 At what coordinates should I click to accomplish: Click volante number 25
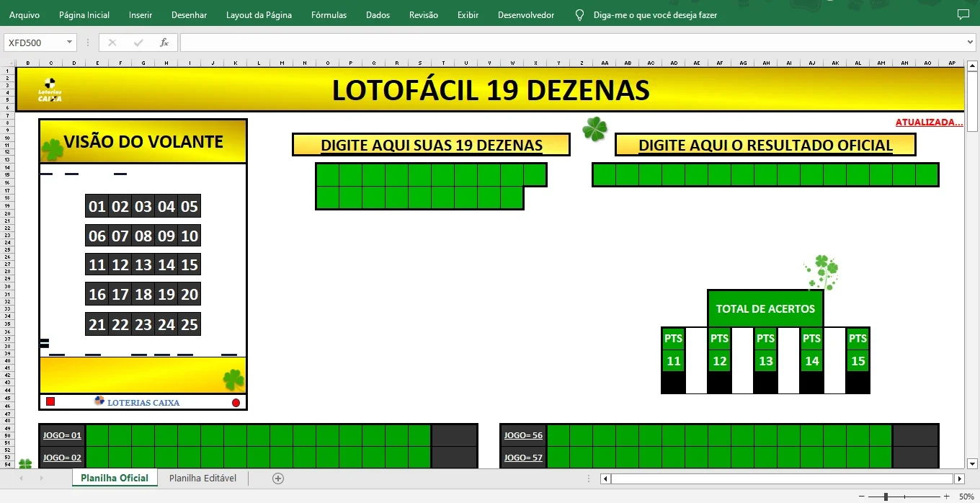tap(190, 324)
